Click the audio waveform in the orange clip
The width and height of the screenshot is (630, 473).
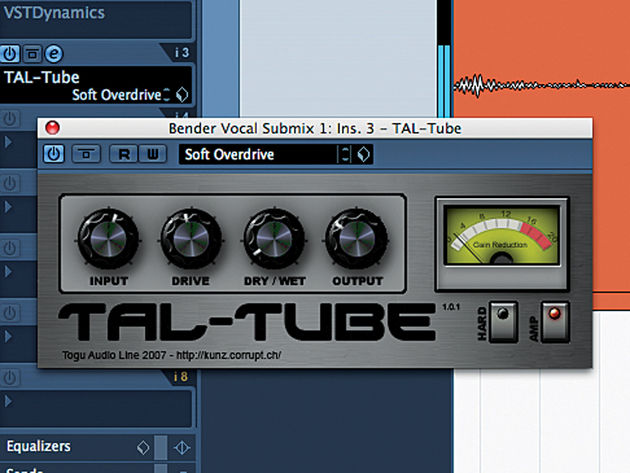coord(541,85)
